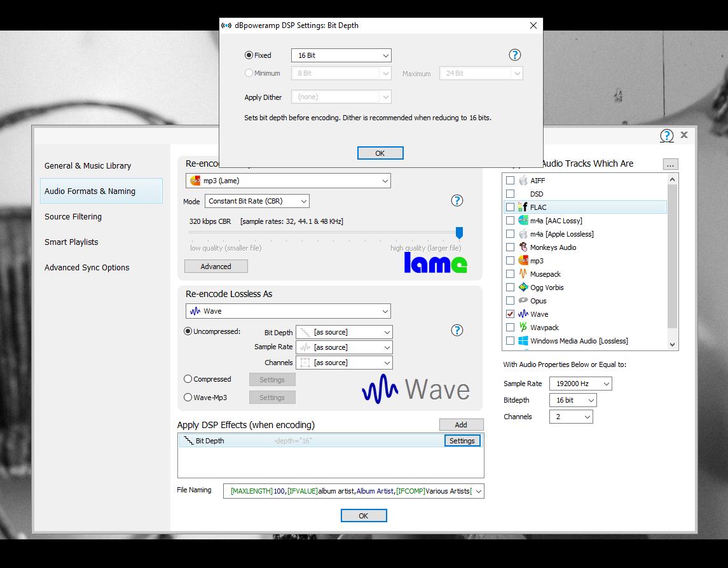
Task: Click the FLAC format icon in list
Action: tap(523, 207)
